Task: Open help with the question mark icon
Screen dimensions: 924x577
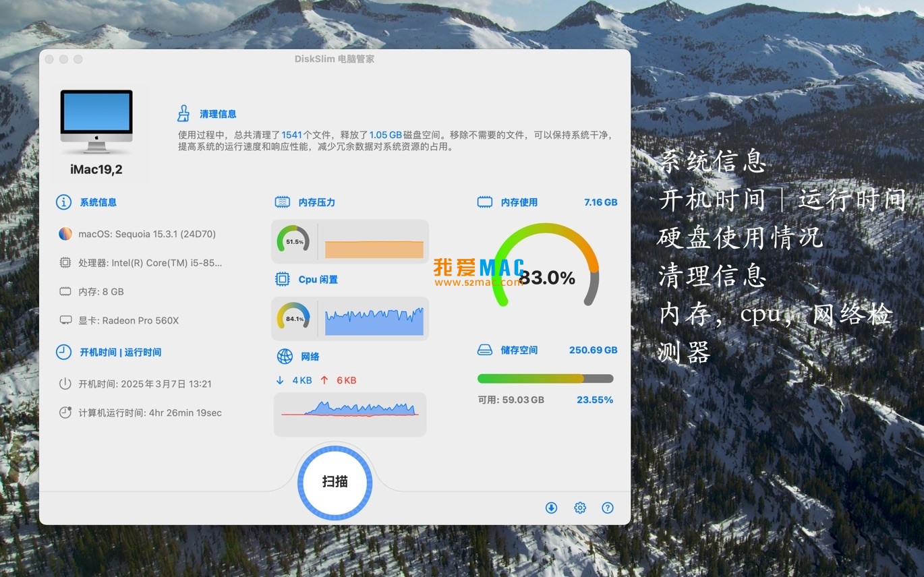Action: [x=608, y=508]
